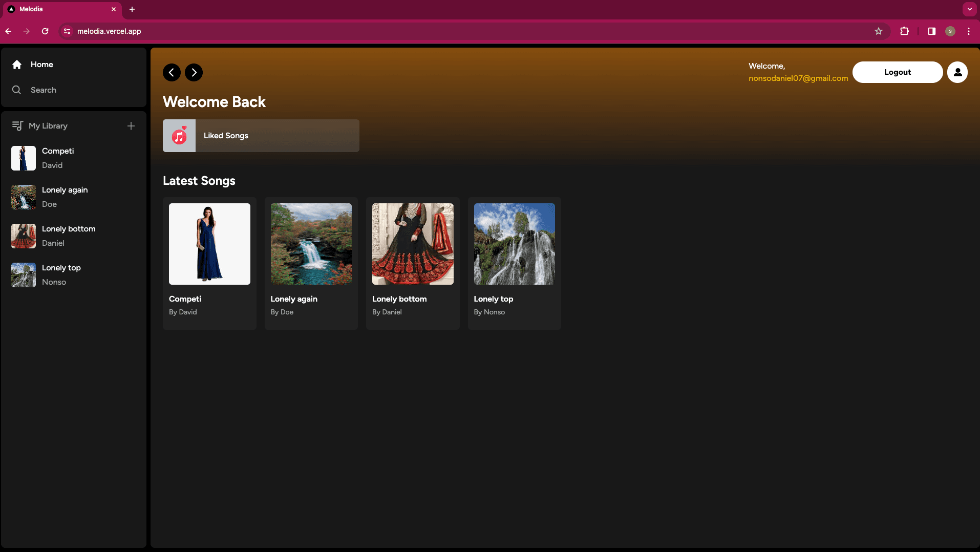Open Search from the sidebar

(x=43, y=90)
